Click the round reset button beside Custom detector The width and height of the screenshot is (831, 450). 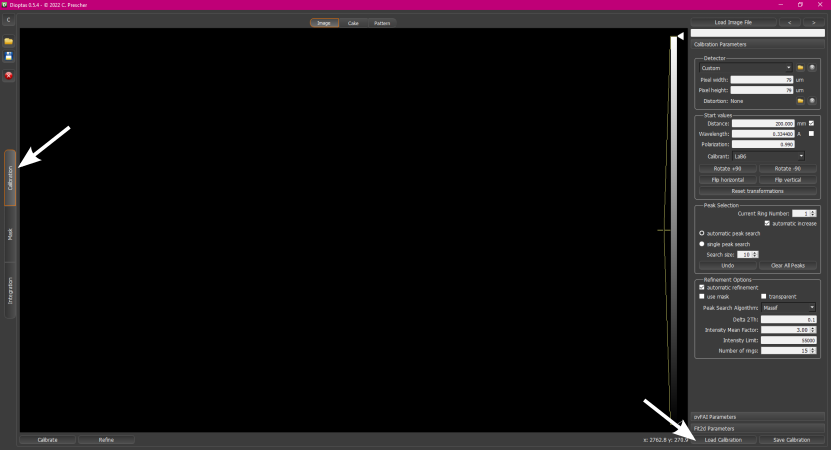[811, 68]
